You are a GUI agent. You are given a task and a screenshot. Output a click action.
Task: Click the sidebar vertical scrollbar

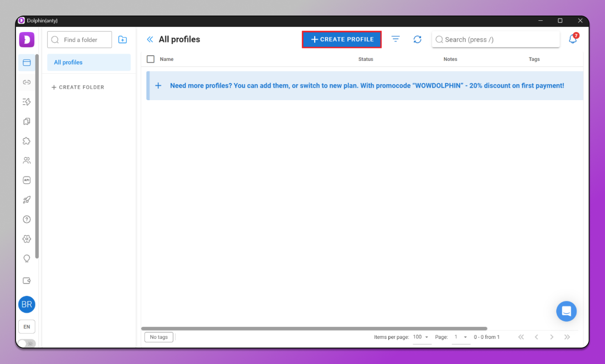click(37, 156)
